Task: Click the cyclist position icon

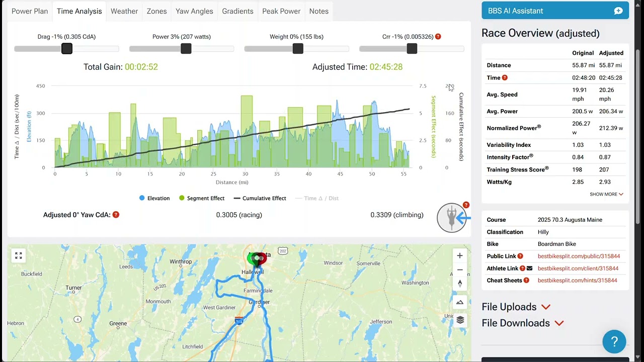Action: [x=452, y=218]
